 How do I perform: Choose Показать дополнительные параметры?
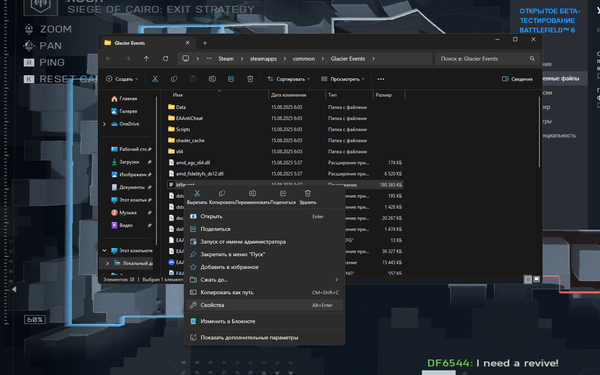click(264, 338)
